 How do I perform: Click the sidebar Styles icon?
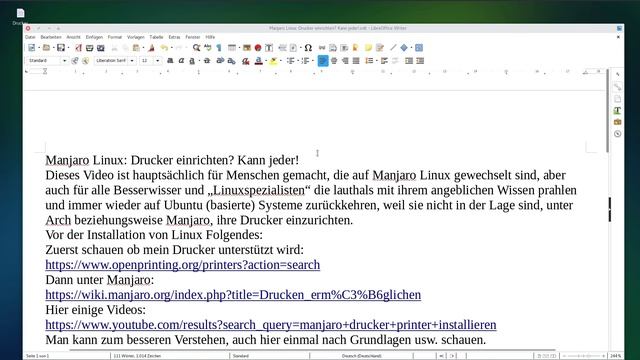[618, 111]
